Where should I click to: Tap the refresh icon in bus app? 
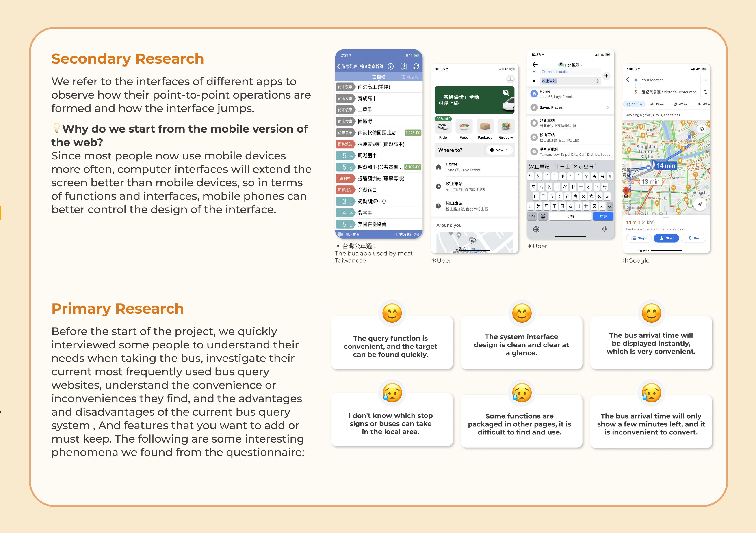coord(416,67)
